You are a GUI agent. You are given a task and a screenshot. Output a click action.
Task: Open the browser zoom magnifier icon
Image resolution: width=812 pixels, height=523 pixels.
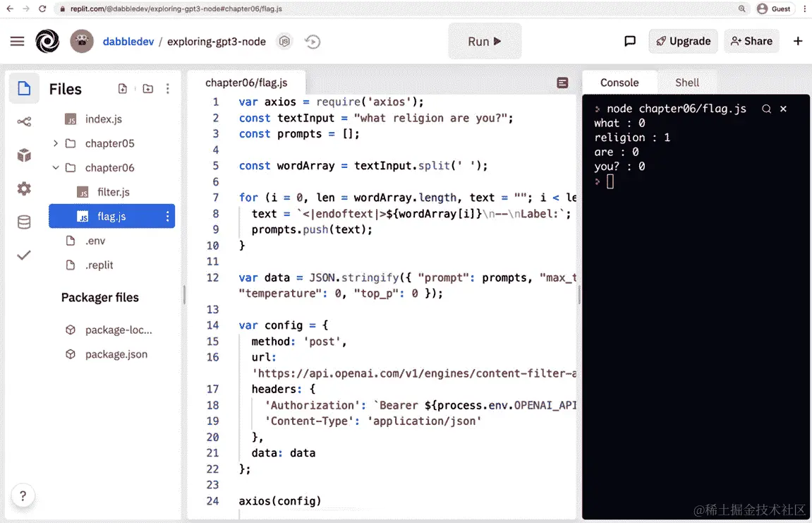coord(741,8)
